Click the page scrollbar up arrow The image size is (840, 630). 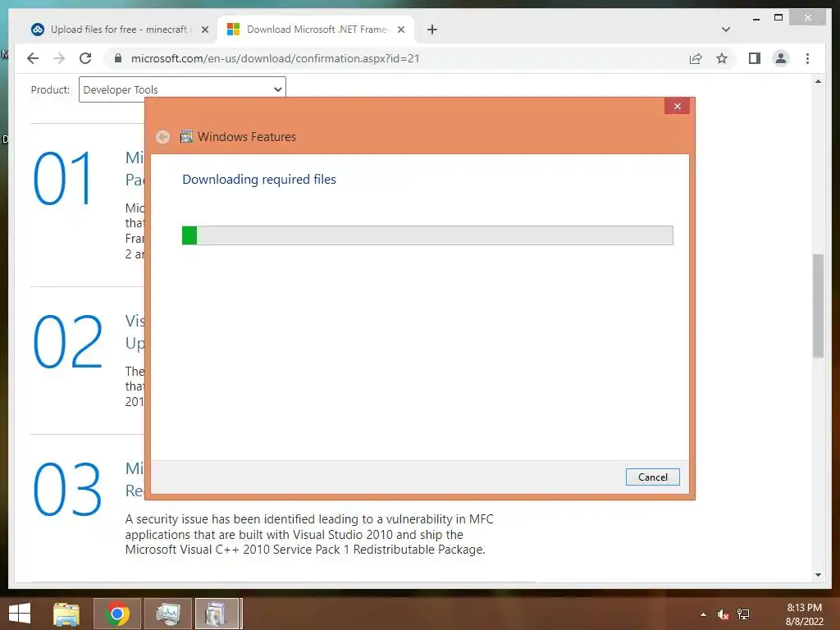(x=818, y=81)
